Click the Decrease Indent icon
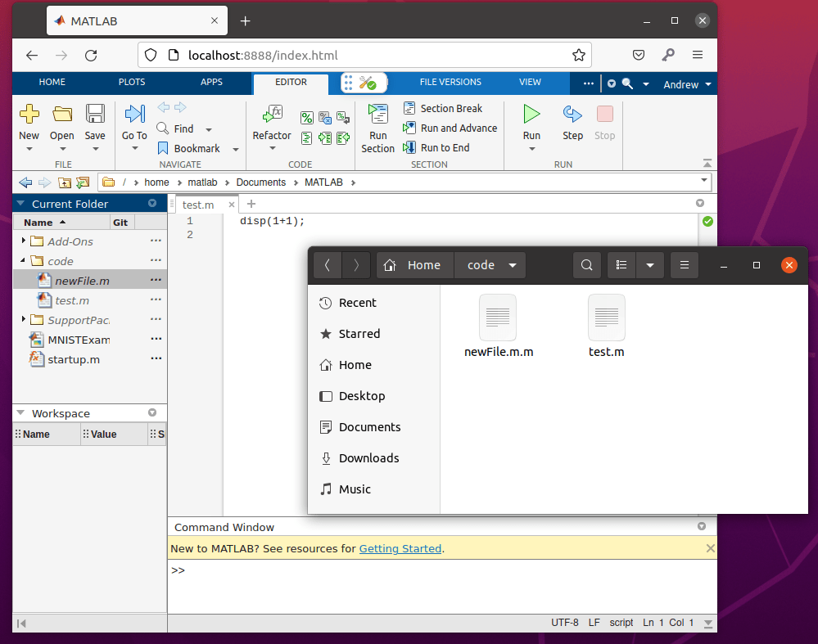This screenshot has width=818, height=644. [x=343, y=138]
